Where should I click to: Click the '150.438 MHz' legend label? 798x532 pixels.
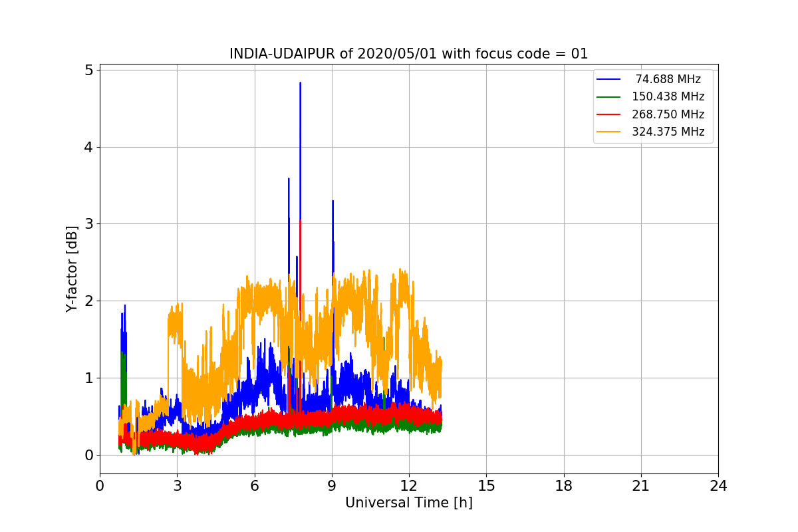pos(668,96)
